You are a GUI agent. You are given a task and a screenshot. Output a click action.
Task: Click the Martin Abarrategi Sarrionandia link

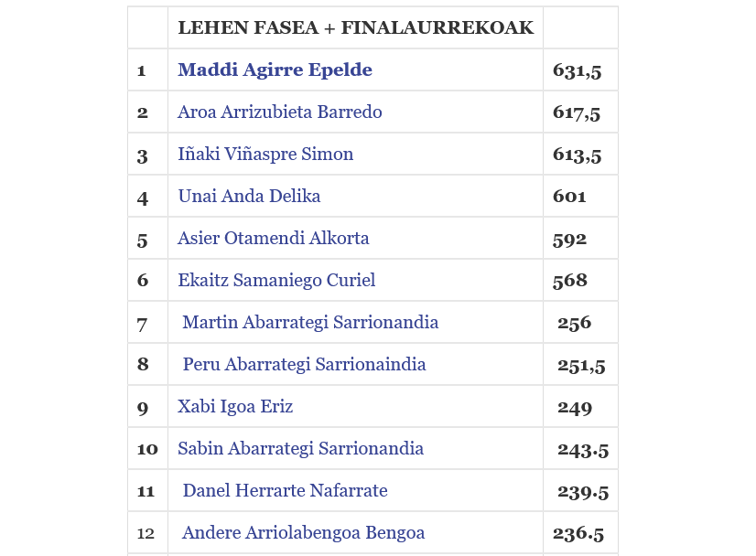pyautogui.click(x=310, y=323)
